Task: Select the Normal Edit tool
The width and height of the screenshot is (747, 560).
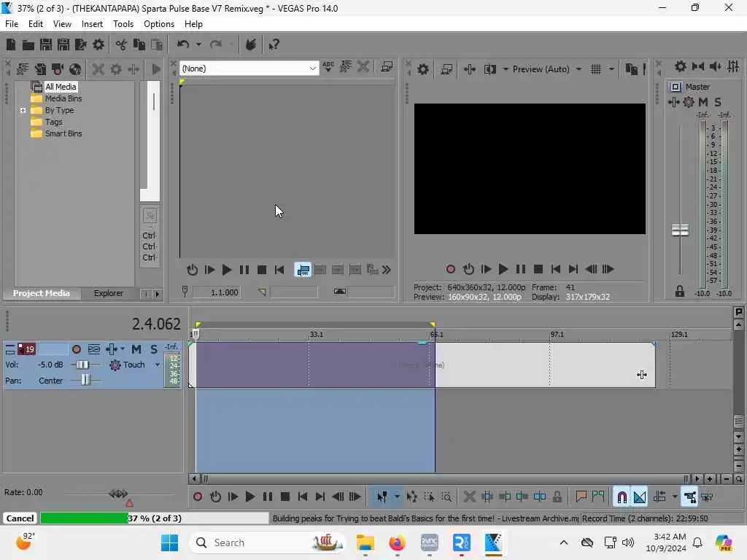Action: coord(382,497)
